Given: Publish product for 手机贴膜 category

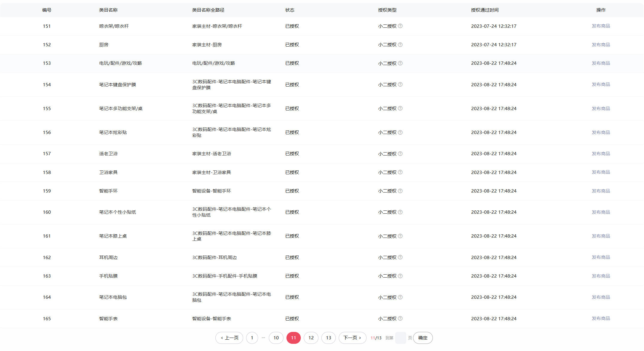Looking at the screenshot, I should pyautogui.click(x=601, y=276).
